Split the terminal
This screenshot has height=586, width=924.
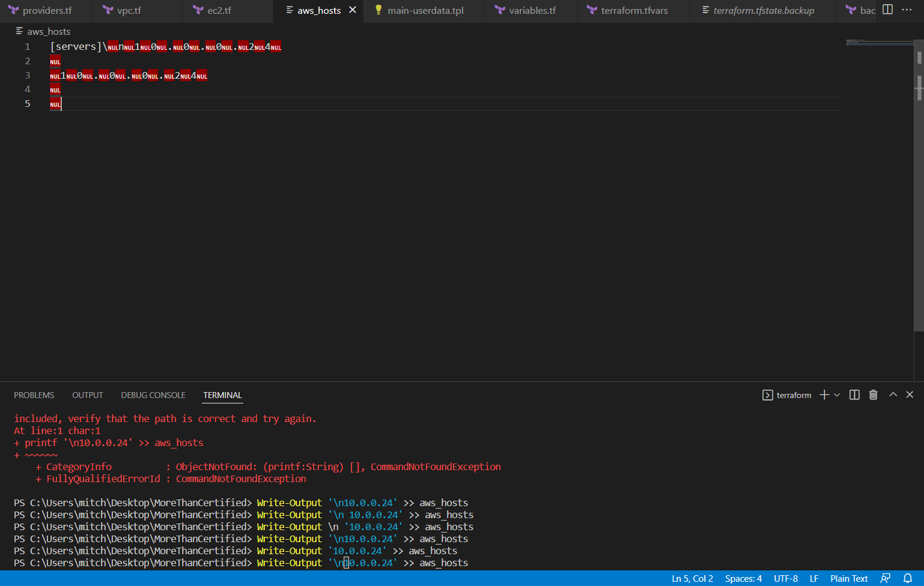(x=854, y=394)
